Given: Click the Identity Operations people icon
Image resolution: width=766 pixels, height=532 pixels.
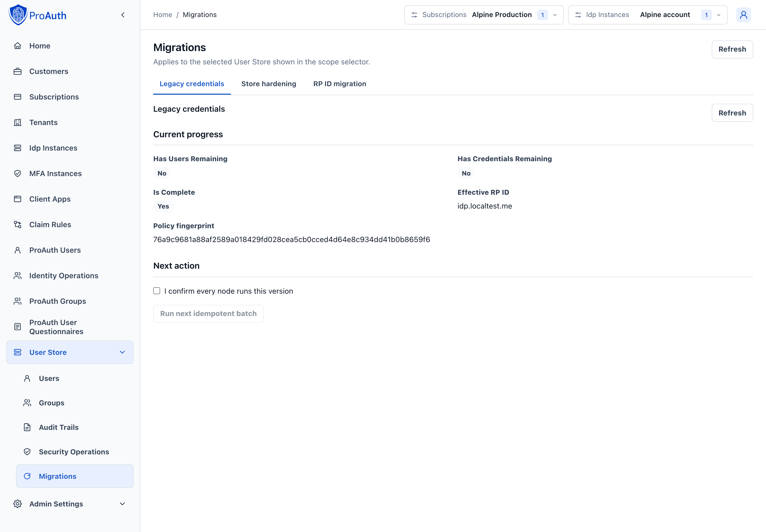Looking at the screenshot, I should click(18, 276).
